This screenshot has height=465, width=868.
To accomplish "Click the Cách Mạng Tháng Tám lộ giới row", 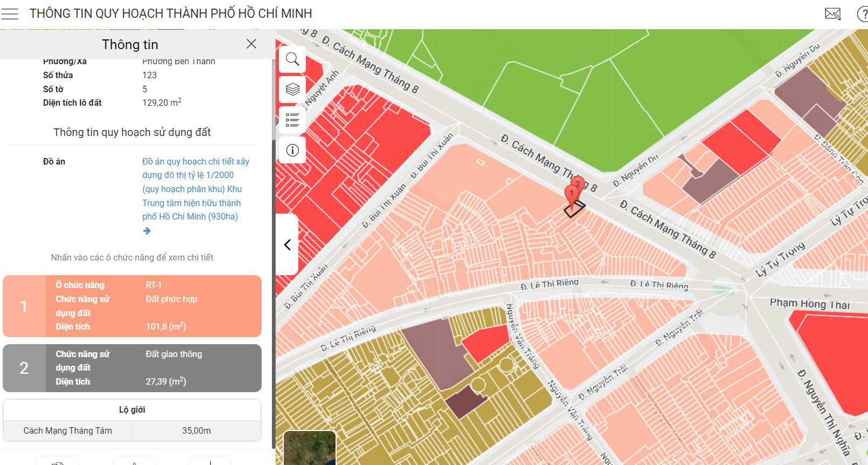I will click(132, 430).
